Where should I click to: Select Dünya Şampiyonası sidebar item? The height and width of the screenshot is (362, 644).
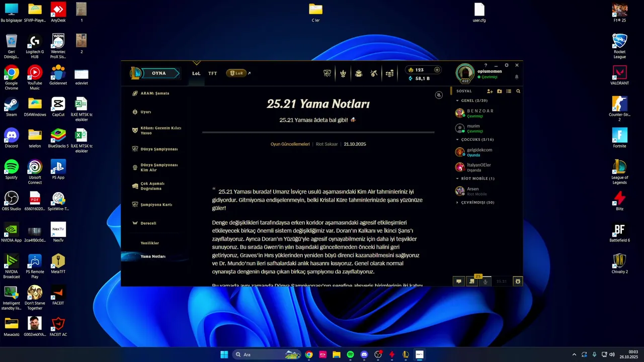159,149
